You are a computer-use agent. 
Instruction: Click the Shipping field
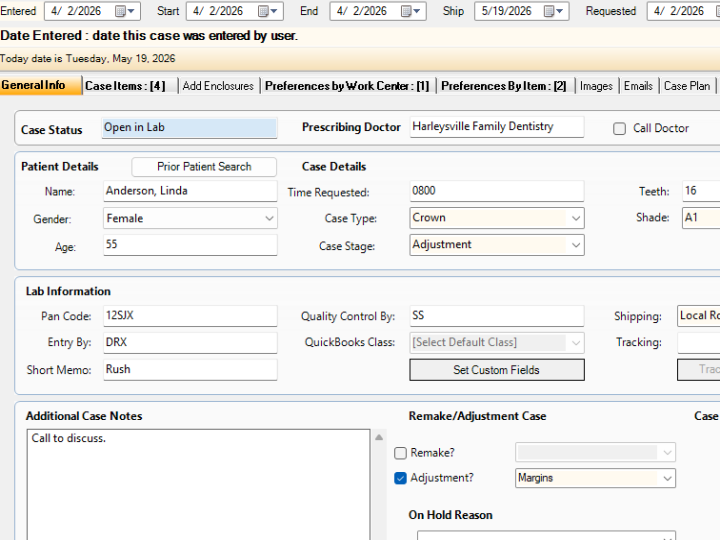coord(698,316)
